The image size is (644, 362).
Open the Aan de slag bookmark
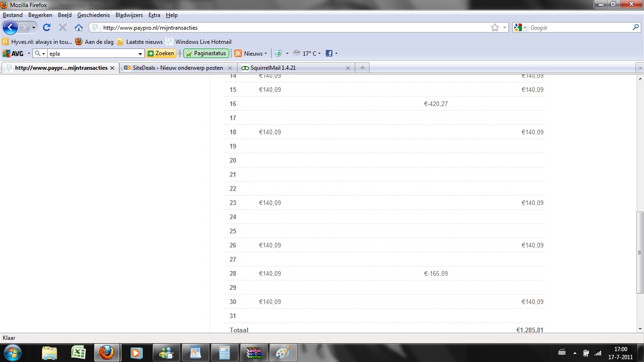pos(94,41)
